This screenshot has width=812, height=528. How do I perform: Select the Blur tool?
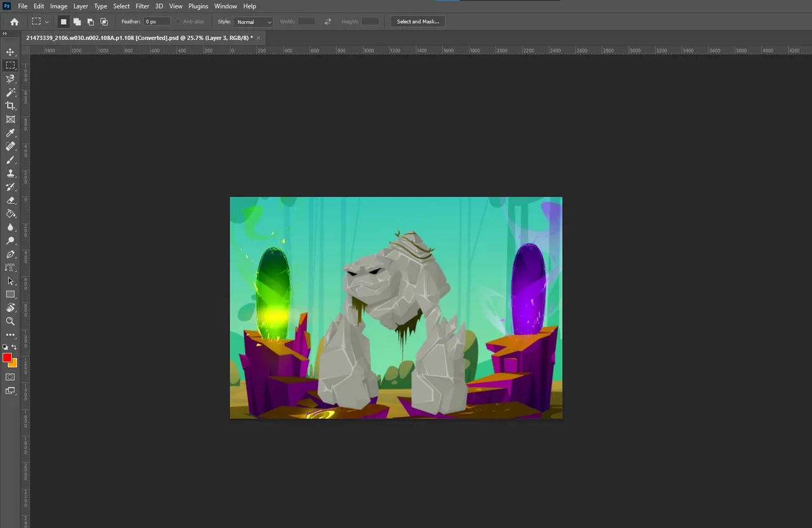(10, 227)
